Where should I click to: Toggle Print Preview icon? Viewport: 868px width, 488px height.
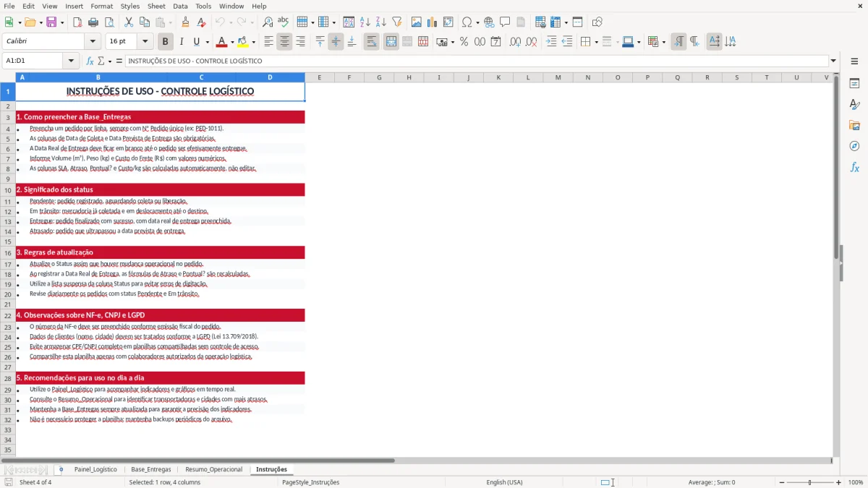tap(109, 22)
